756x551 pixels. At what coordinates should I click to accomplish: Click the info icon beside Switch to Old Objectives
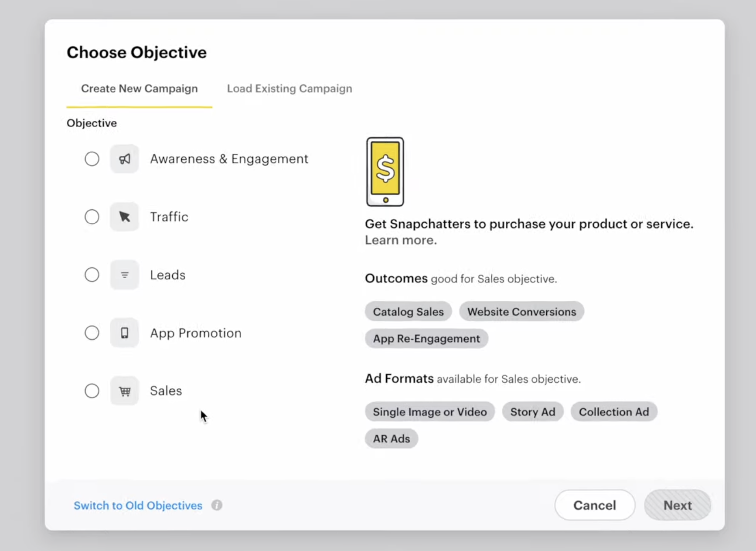[x=217, y=505]
